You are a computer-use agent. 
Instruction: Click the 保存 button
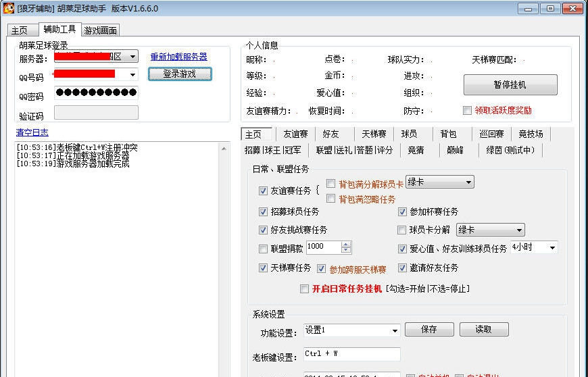pos(429,330)
